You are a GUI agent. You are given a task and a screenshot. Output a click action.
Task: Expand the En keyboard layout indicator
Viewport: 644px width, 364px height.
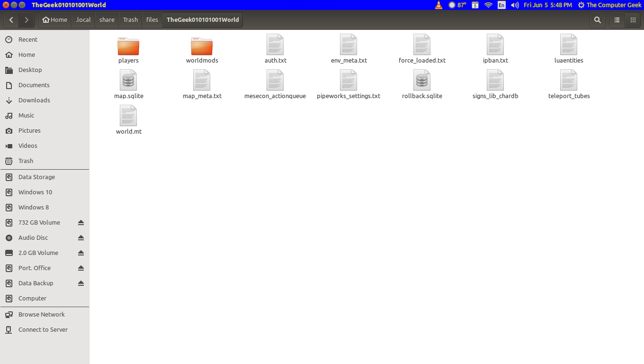(501, 5)
